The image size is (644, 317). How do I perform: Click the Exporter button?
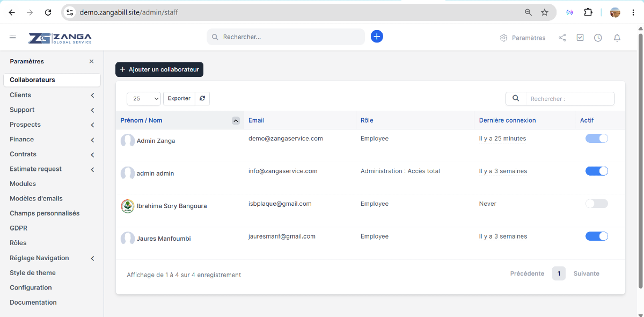pyautogui.click(x=179, y=98)
